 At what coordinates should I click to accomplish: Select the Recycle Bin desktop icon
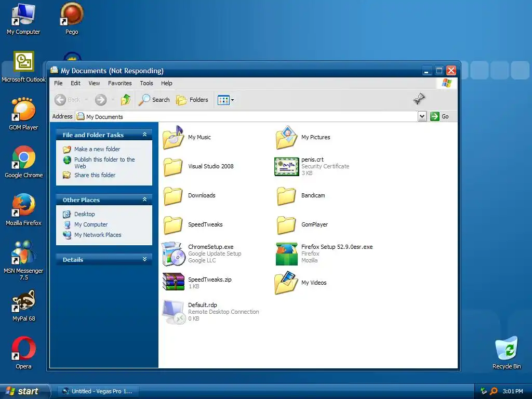pos(506,353)
